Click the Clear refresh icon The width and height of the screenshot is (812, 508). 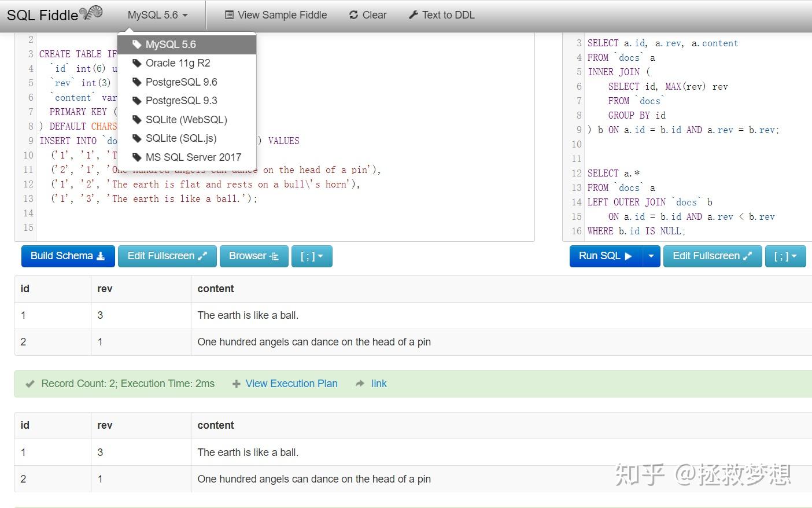pyautogui.click(x=353, y=14)
